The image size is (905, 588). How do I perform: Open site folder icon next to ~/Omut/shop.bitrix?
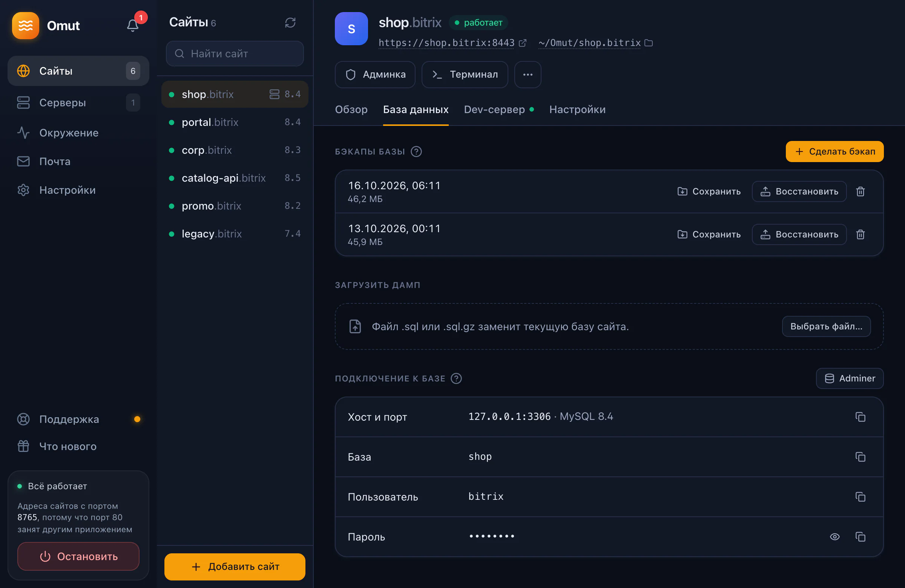coord(649,43)
